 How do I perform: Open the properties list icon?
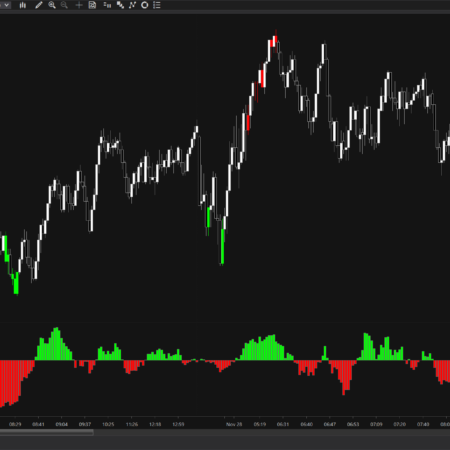tap(157, 5)
